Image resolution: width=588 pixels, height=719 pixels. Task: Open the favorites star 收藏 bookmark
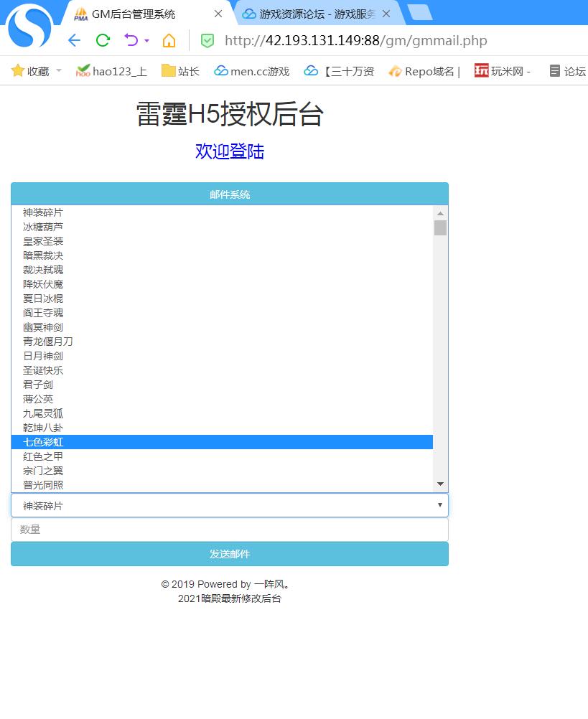(x=30, y=71)
